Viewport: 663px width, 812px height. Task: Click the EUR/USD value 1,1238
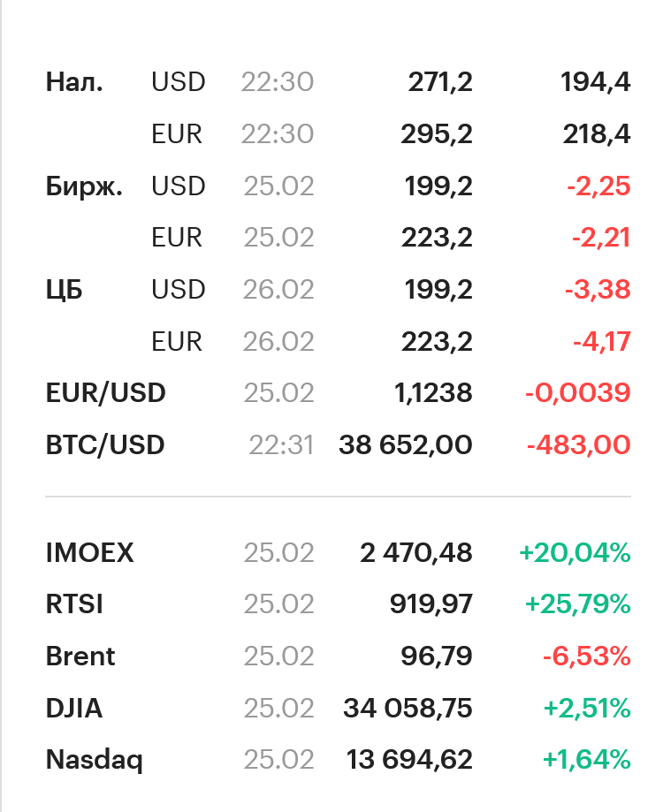pyautogui.click(x=433, y=393)
